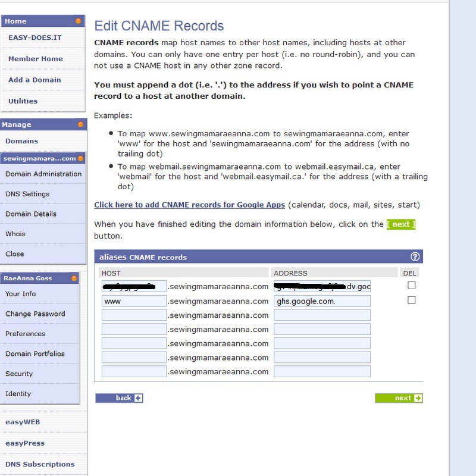
Task: Click the fourth row empty address field
Action: tap(322, 329)
